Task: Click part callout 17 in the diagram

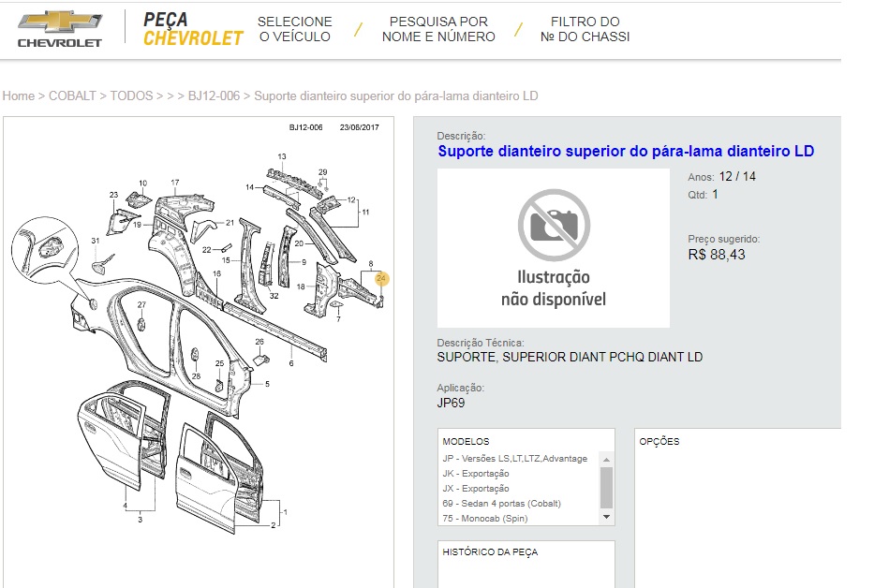Action: pos(174,182)
